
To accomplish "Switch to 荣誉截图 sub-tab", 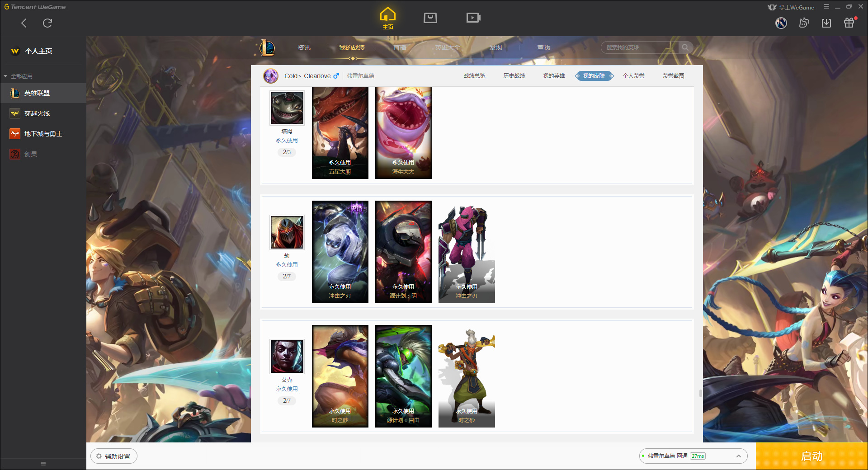I will click(x=673, y=76).
